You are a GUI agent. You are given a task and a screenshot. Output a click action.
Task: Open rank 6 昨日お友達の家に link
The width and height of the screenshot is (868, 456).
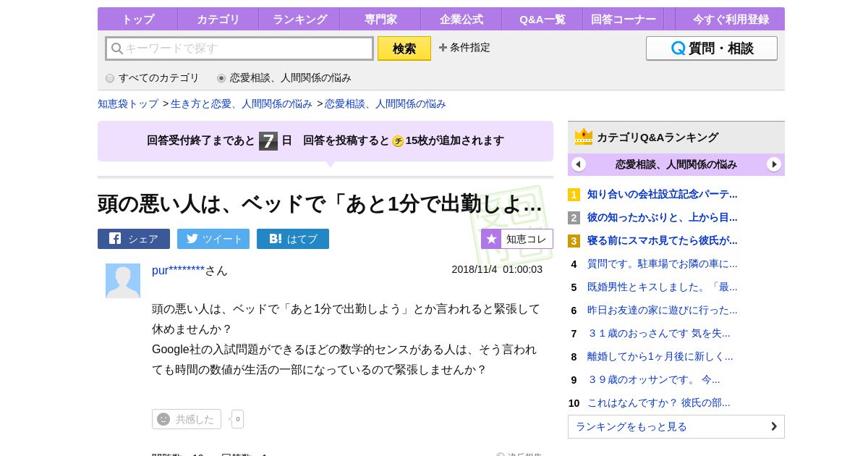tap(663, 310)
